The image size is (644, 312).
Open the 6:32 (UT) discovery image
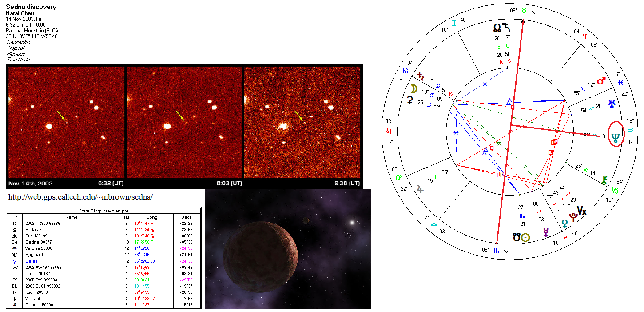click(x=66, y=122)
